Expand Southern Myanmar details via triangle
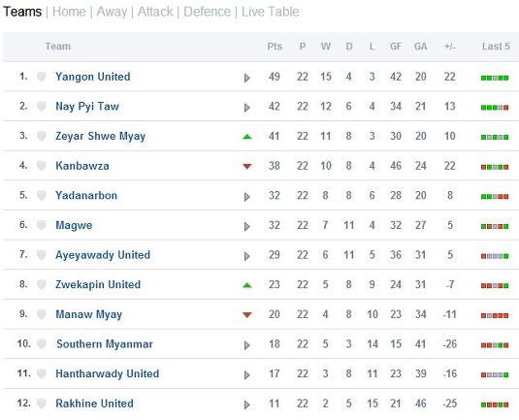 pyautogui.click(x=247, y=345)
